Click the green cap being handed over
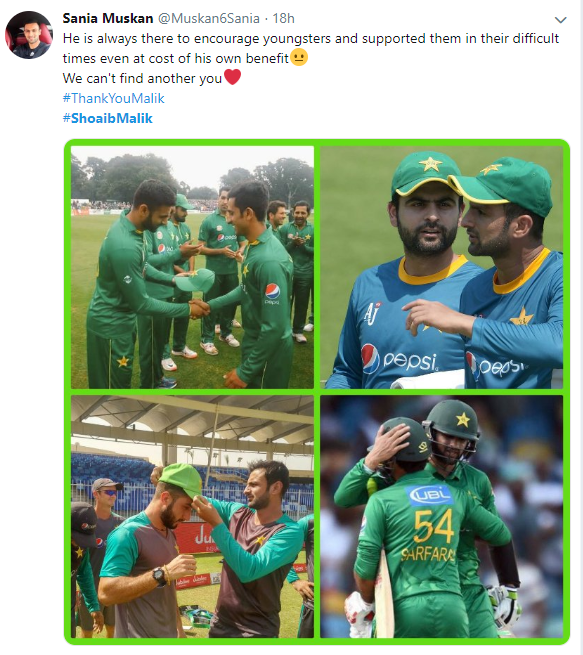Image resolution: width=583 pixels, height=655 pixels. pos(195,280)
